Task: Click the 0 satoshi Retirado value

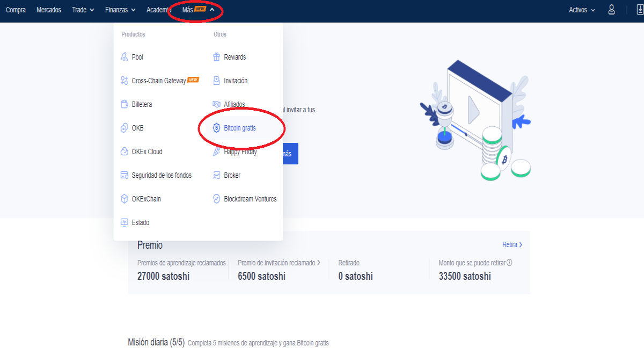Action: coord(355,276)
